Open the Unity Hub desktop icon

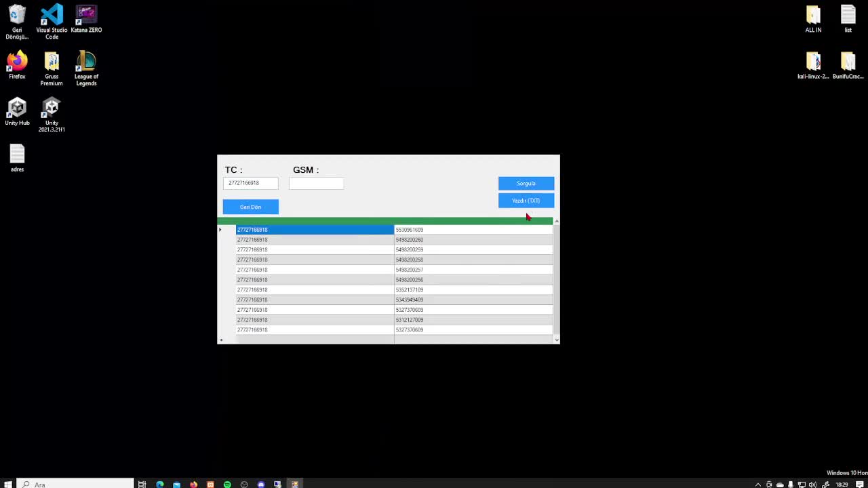[x=17, y=112]
